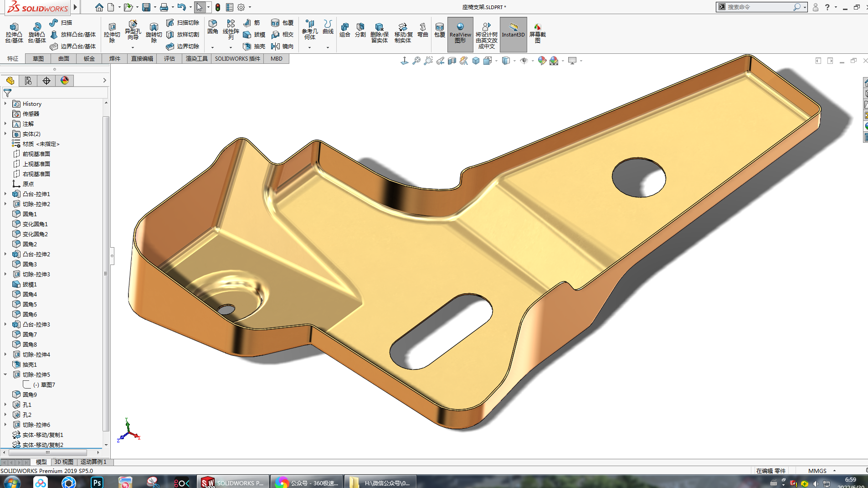Choose the 放样凸台/基体 loft boss tool
This screenshot has width=868, height=488.
pos(73,35)
